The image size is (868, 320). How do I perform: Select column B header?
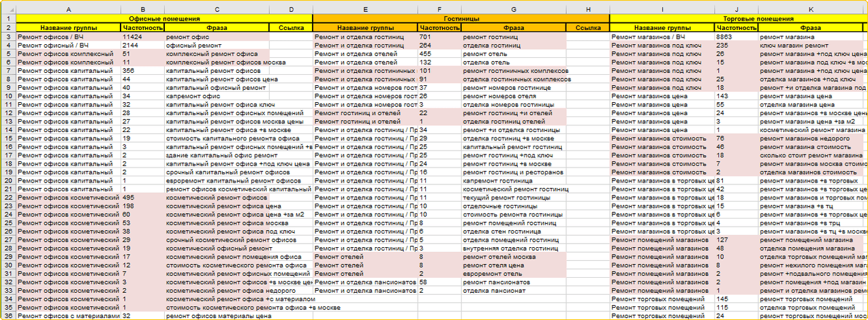(x=142, y=10)
